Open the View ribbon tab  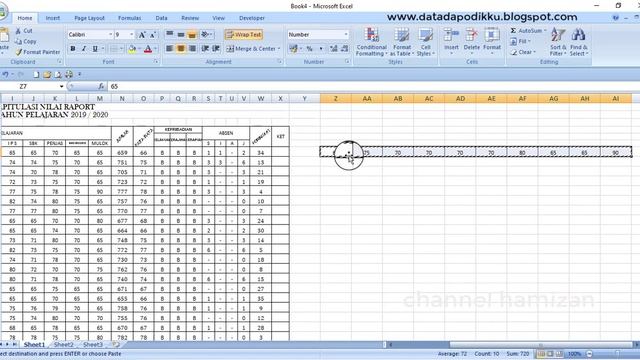tap(218, 18)
